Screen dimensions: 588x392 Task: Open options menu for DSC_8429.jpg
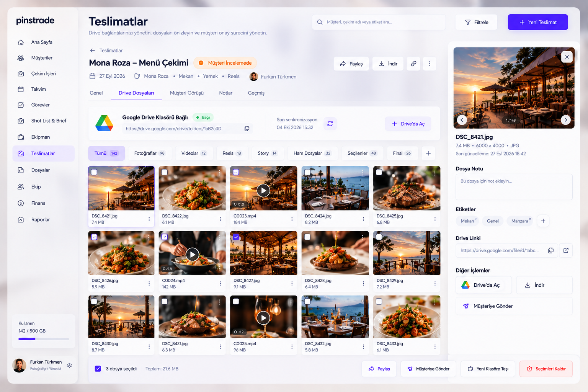pyautogui.click(x=435, y=284)
